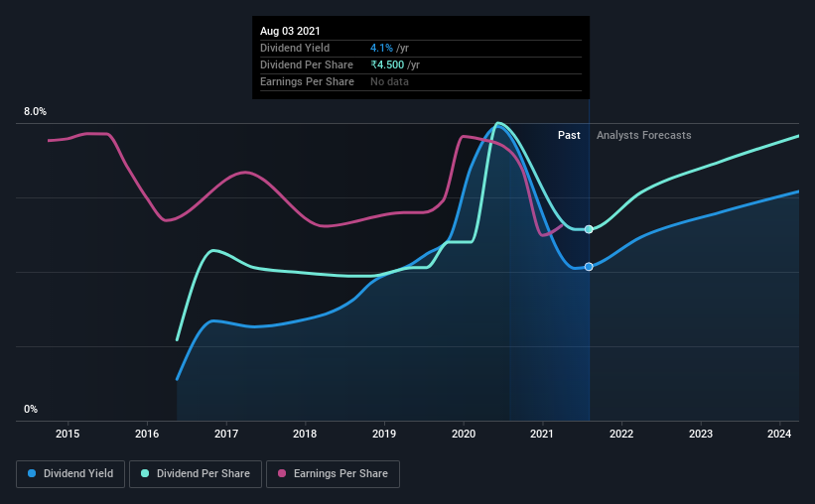Click the Earnings Per Share tooltip row label
The height and width of the screenshot is (504, 815).
point(307,81)
